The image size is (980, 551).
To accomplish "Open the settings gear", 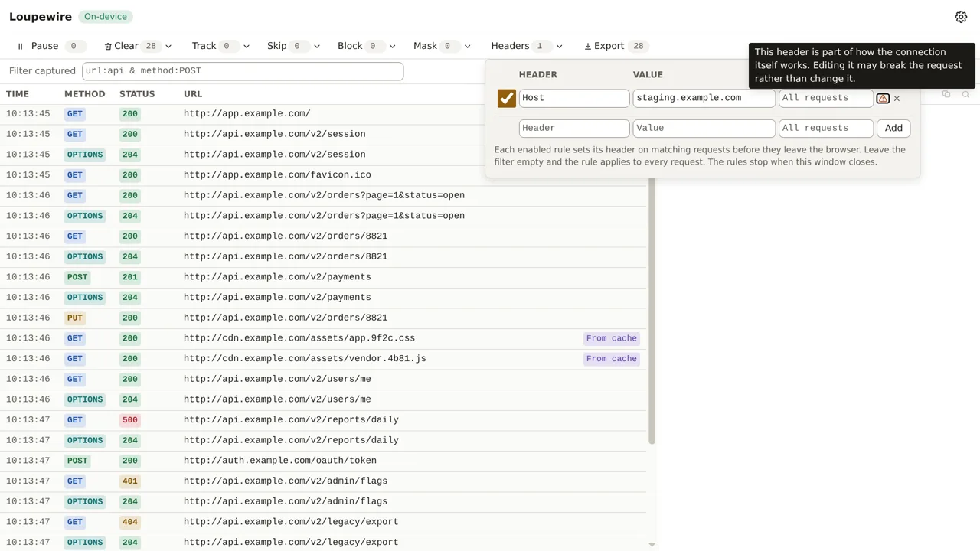I will point(961,17).
